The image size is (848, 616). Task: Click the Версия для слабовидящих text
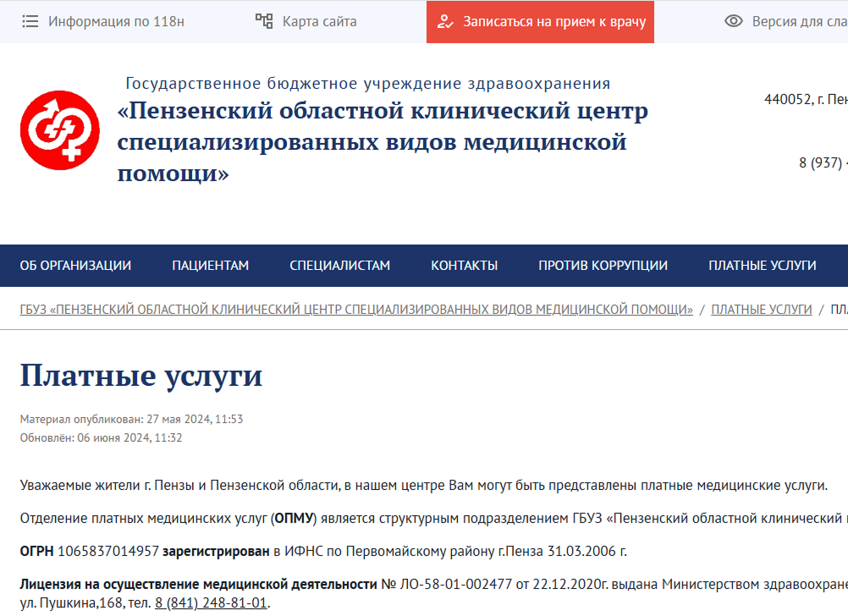[x=799, y=22]
